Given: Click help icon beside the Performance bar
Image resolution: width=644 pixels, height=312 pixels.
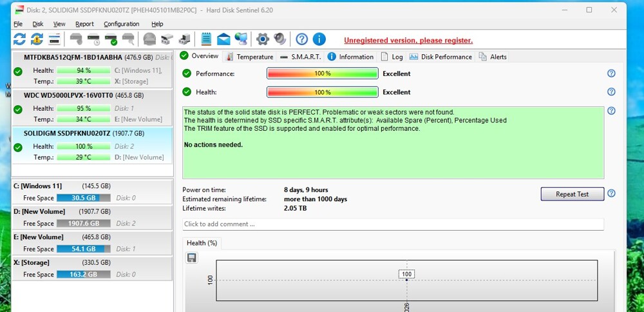Looking at the screenshot, I should tap(611, 73).
